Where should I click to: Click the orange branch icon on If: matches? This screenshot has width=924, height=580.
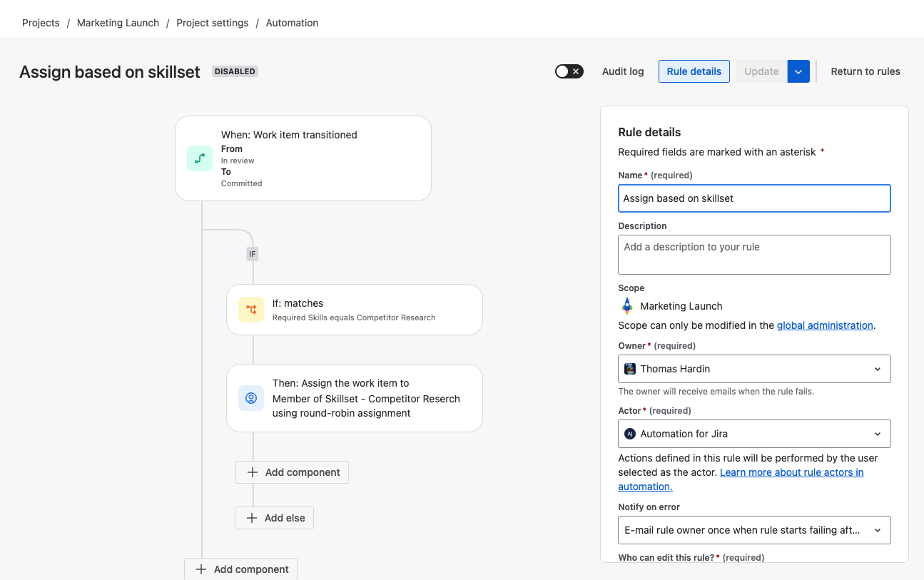(x=251, y=310)
